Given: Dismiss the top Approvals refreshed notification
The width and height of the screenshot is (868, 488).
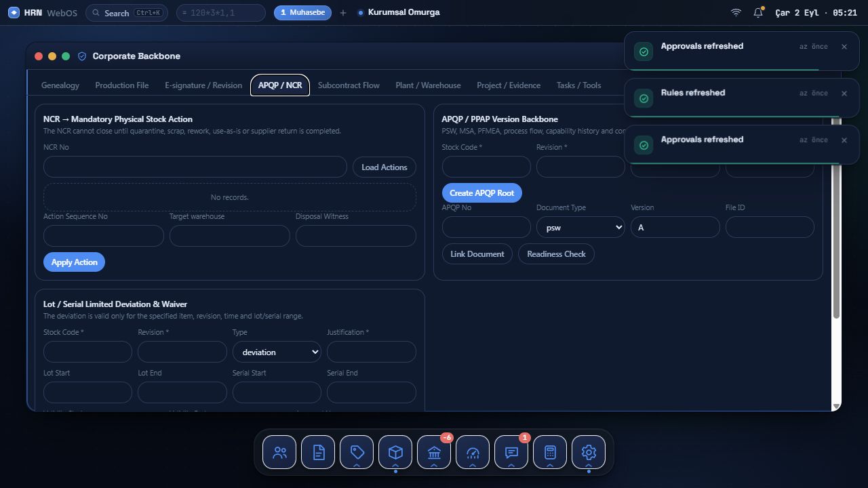Looking at the screenshot, I should (844, 47).
